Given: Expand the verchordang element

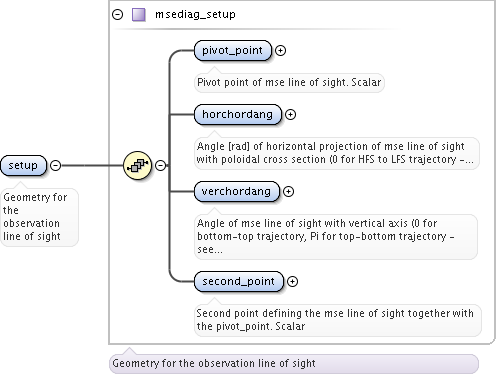Looking at the screenshot, I should click(288, 191).
